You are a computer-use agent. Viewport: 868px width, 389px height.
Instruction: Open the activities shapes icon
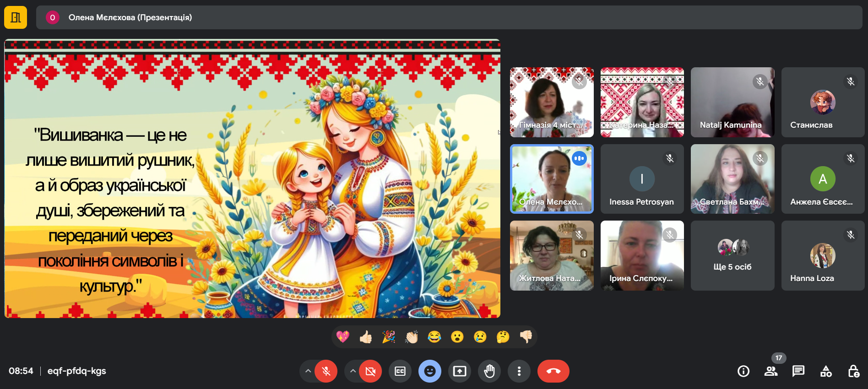point(826,371)
